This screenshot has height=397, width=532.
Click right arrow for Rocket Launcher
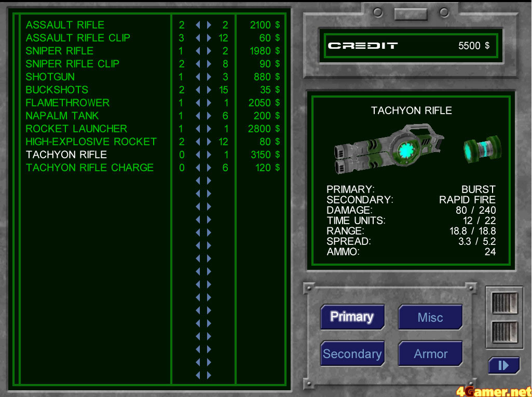coord(209,129)
